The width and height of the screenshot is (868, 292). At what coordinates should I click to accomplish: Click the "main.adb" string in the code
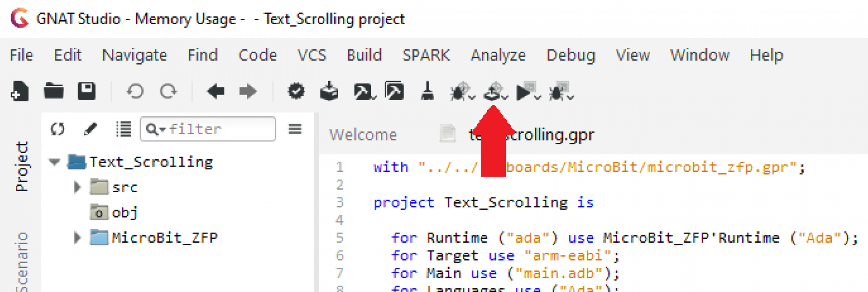pos(559,273)
